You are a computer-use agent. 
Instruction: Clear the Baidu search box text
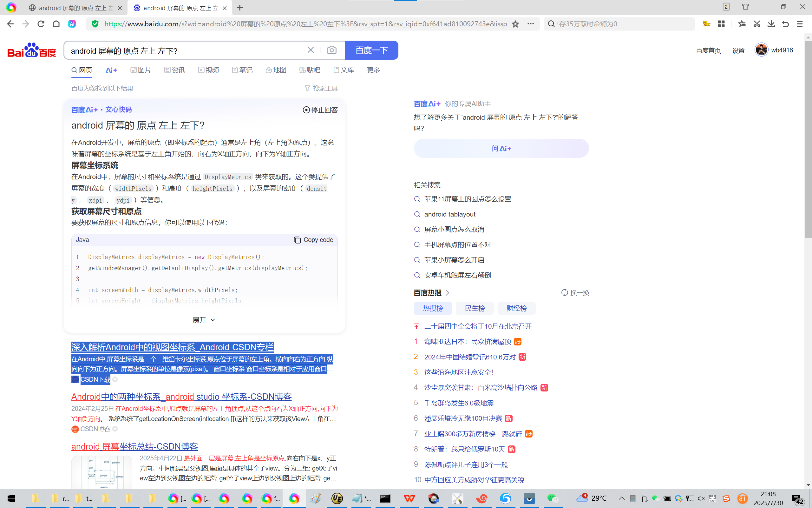tap(311, 50)
